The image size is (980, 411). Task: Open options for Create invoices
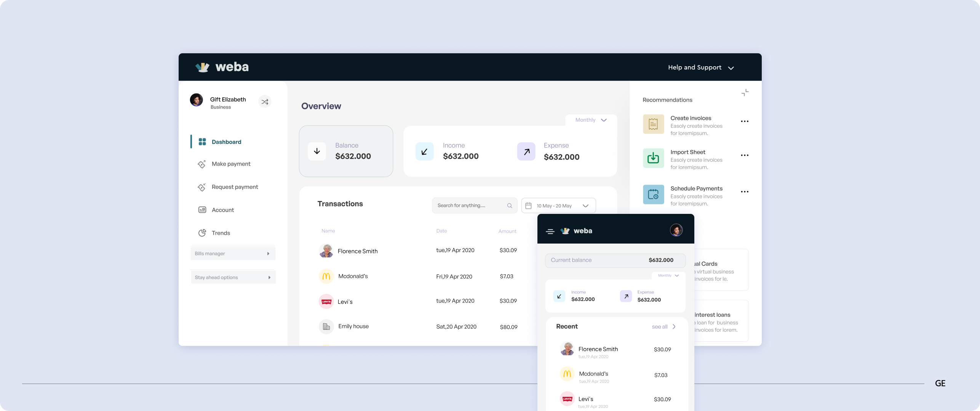click(744, 121)
